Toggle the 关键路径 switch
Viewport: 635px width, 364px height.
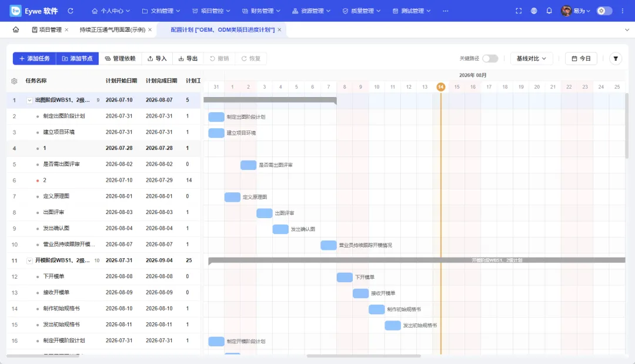point(490,59)
